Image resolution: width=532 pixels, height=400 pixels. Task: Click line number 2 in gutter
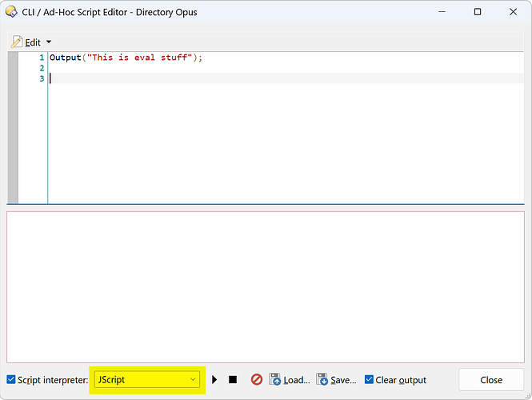point(42,68)
